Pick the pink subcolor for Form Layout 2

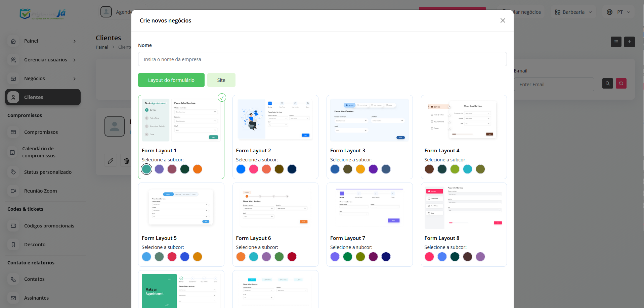click(254, 169)
